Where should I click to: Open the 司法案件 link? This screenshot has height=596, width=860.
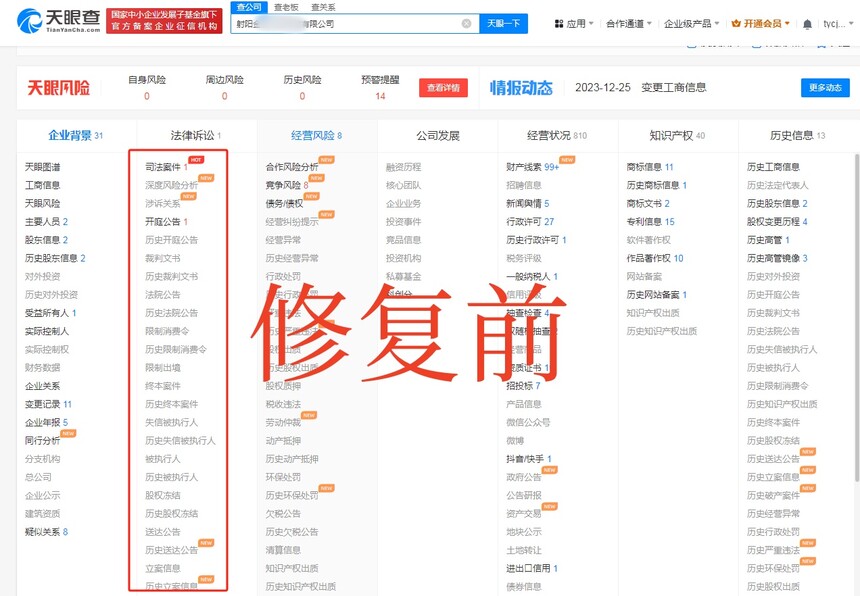[167, 167]
